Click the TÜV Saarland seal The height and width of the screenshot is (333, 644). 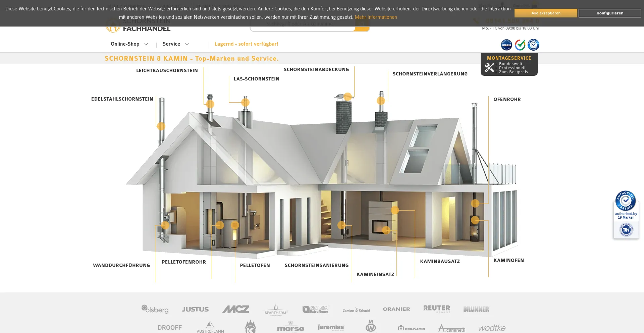(x=626, y=230)
